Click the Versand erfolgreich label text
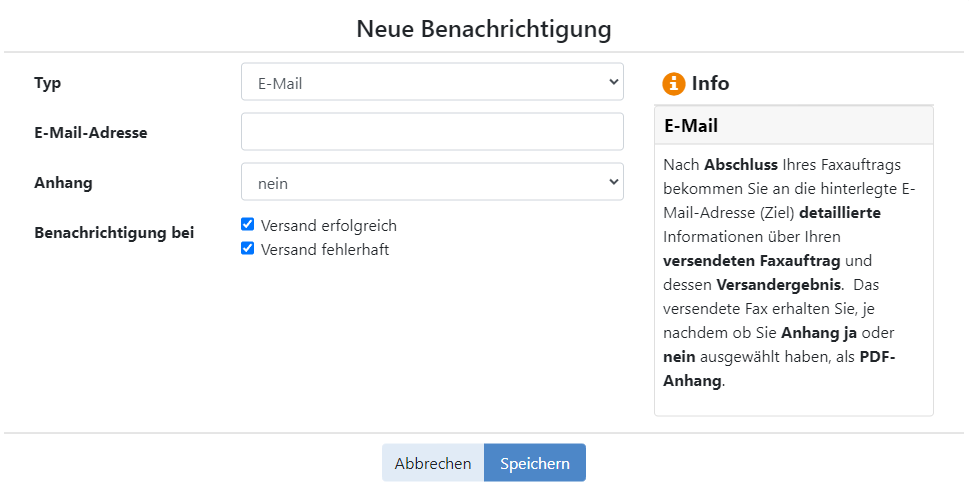Image resolution: width=969 pixels, height=485 pixels. click(329, 226)
